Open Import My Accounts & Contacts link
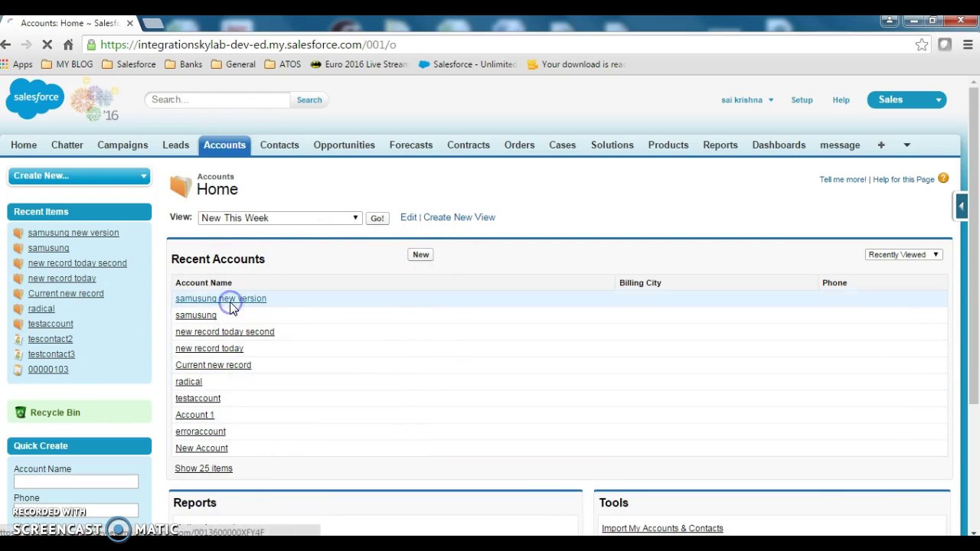This screenshot has height=551, width=980. [x=662, y=528]
